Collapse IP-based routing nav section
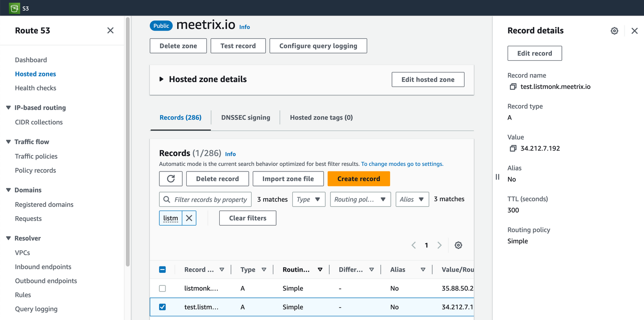 (x=8, y=107)
